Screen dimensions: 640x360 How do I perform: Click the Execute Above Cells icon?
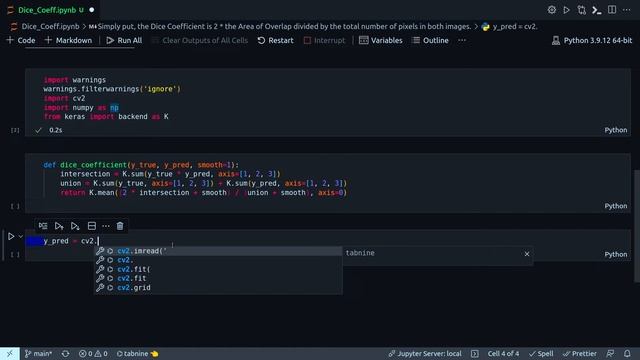pos(59,226)
